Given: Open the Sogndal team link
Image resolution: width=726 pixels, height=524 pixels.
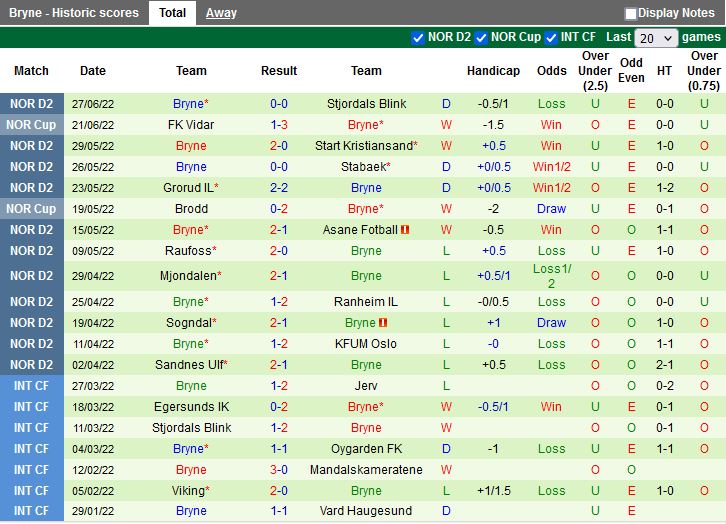Looking at the screenshot, I should pyautogui.click(x=191, y=323).
